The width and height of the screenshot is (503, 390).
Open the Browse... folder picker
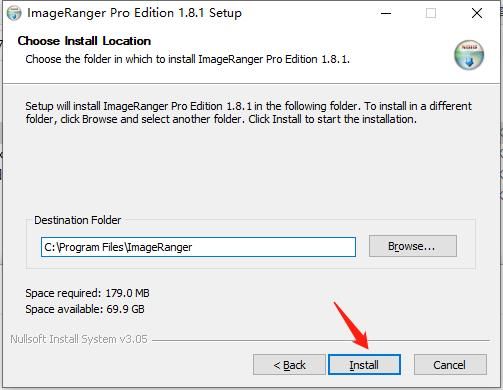(412, 246)
